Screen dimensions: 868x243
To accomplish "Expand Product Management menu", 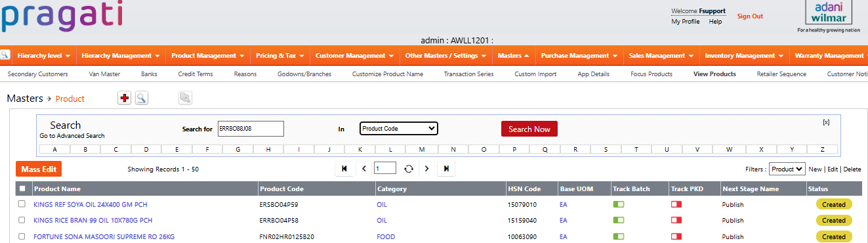I will (208, 56).
